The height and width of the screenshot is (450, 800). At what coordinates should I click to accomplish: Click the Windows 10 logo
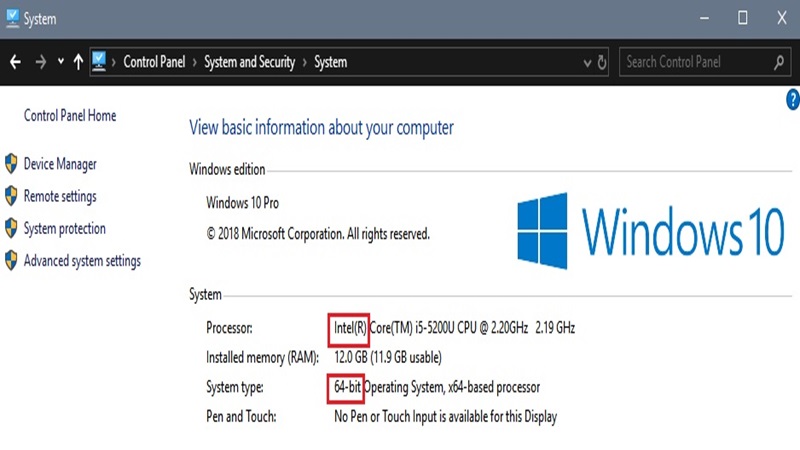(651, 231)
